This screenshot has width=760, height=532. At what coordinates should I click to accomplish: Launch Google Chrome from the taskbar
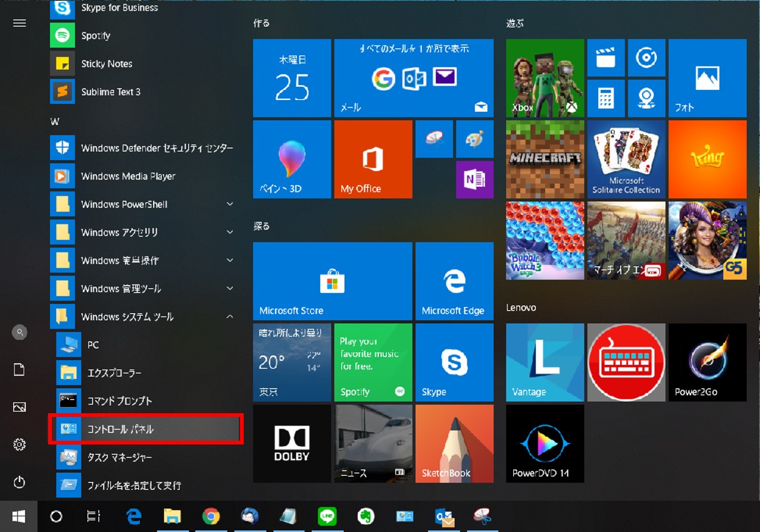coord(211,516)
